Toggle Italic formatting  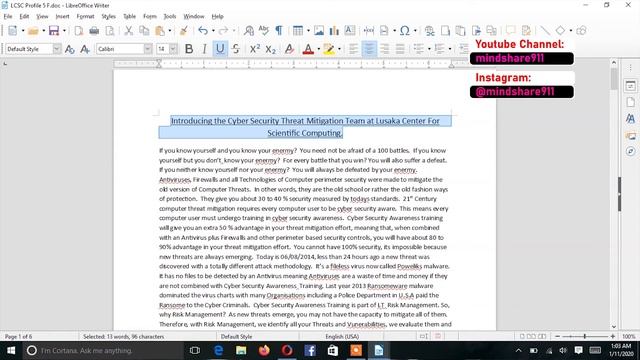pos(204,49)
